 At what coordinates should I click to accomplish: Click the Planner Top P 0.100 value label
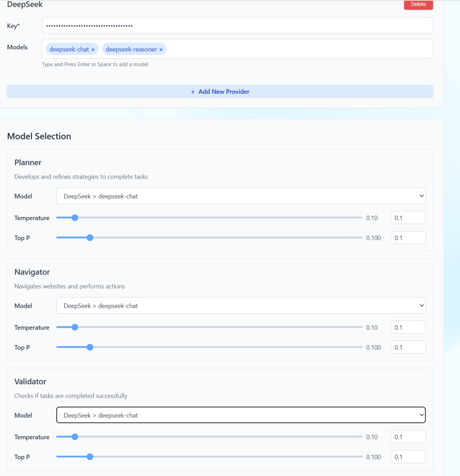pos(373,238)
